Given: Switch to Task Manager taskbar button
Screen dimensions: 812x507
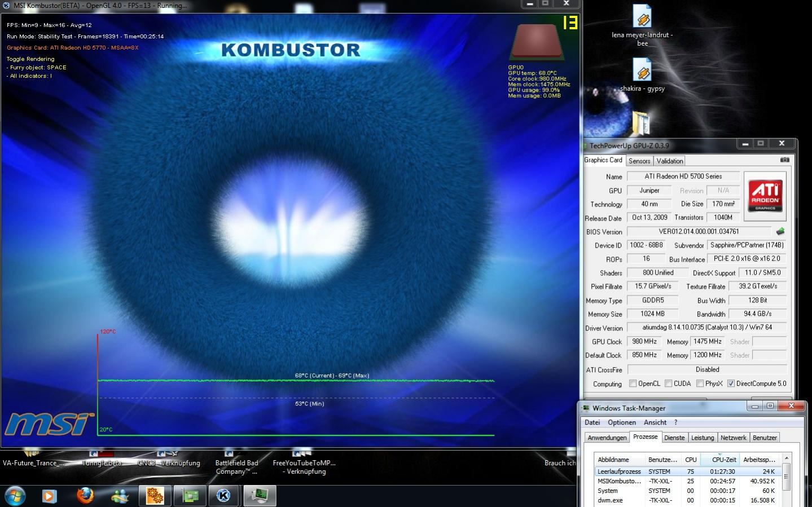Looking at the screenshot, I should (260, 496).
